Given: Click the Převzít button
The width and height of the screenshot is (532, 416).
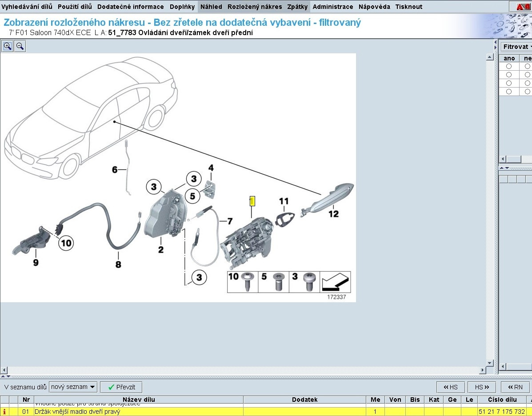Looking at the screenshot, I should click(x=121, y=387).
